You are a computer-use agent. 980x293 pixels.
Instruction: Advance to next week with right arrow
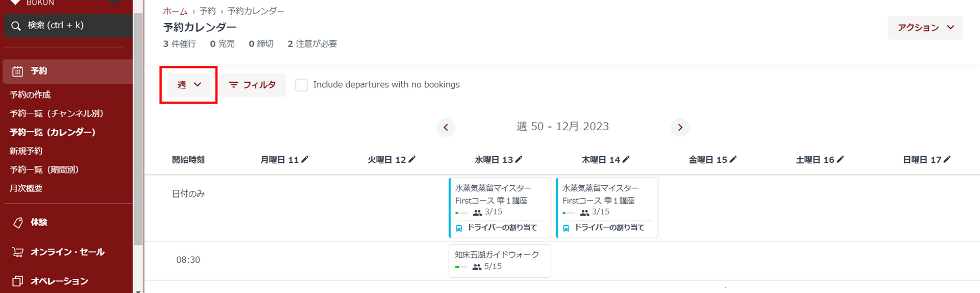pos(680,127)
